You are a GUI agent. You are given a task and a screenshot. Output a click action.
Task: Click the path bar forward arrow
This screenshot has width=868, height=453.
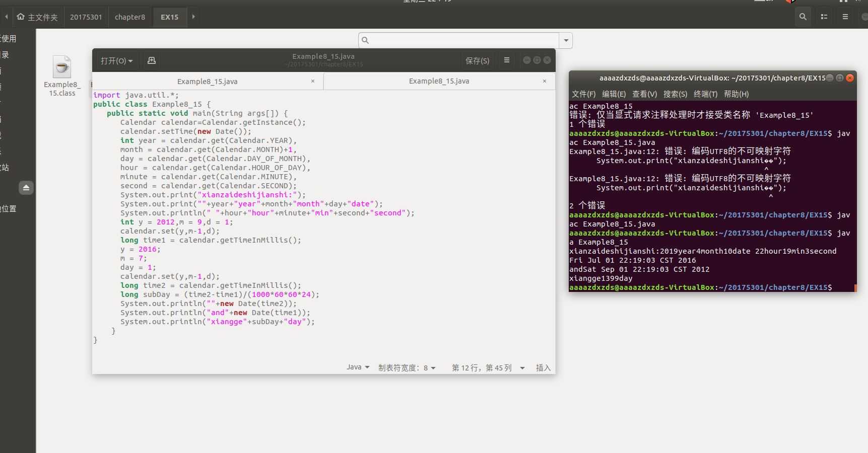pyautogui.click(x=193, y=17)
